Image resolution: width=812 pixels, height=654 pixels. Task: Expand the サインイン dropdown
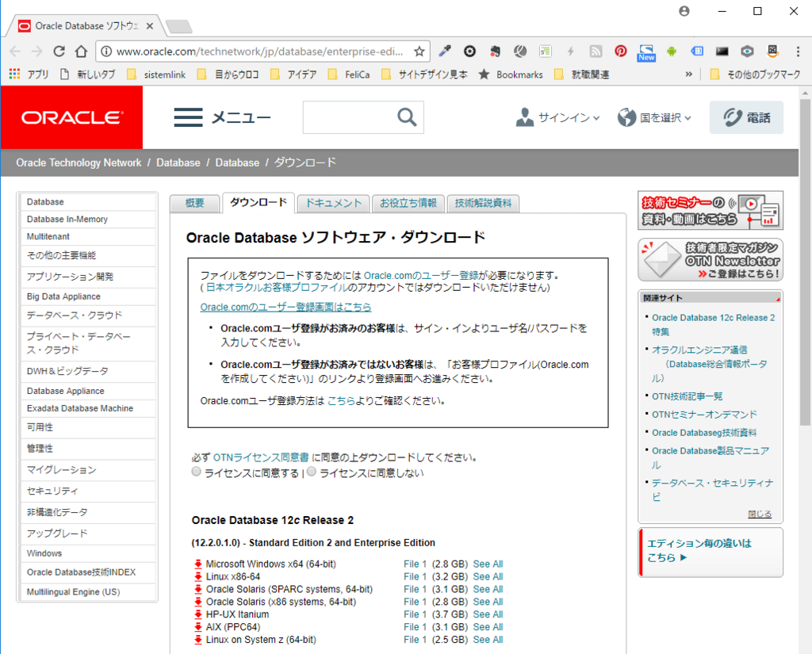(x=557, y=117)
